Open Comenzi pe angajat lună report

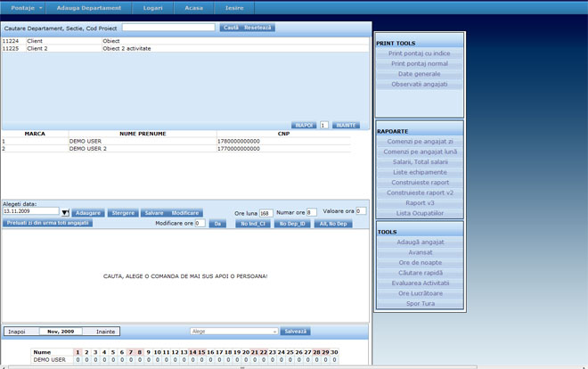tap(420, 152)
